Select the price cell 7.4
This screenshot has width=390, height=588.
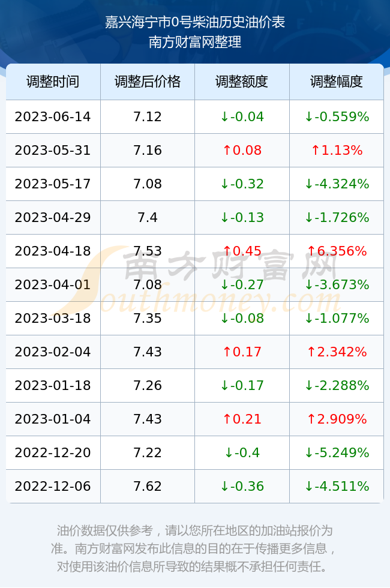(148, 217)
